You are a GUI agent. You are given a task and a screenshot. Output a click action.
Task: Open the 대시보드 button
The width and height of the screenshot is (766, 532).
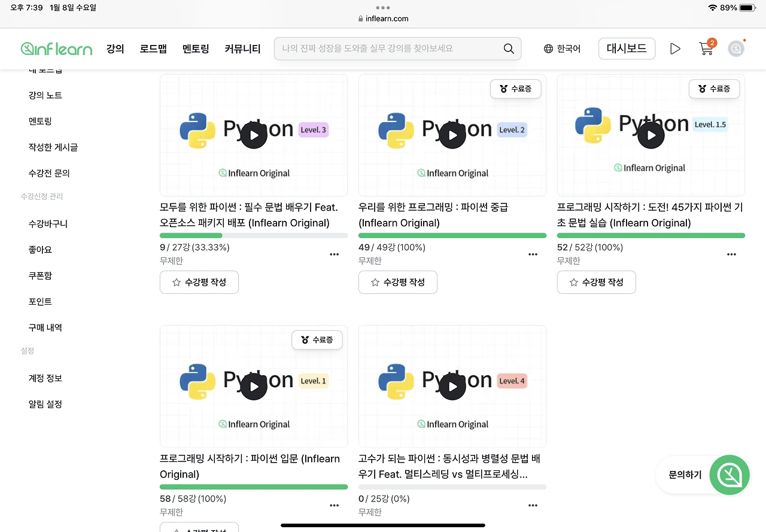tap(627, 49)
